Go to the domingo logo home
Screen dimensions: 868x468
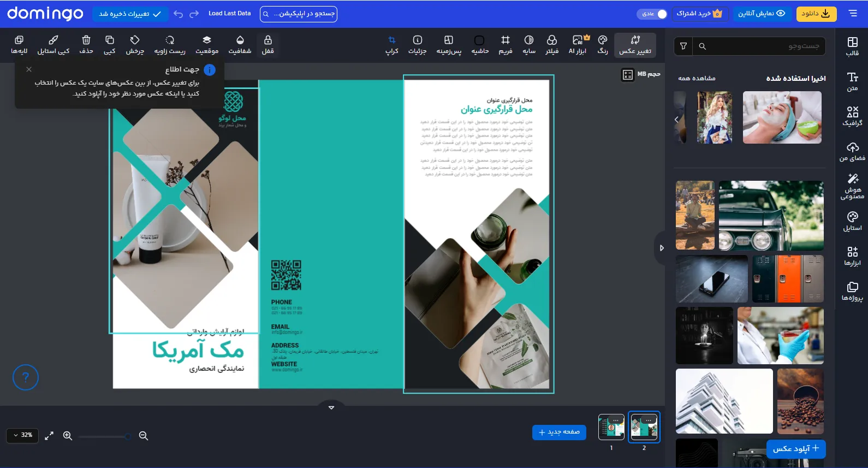[x=45, y=13]
